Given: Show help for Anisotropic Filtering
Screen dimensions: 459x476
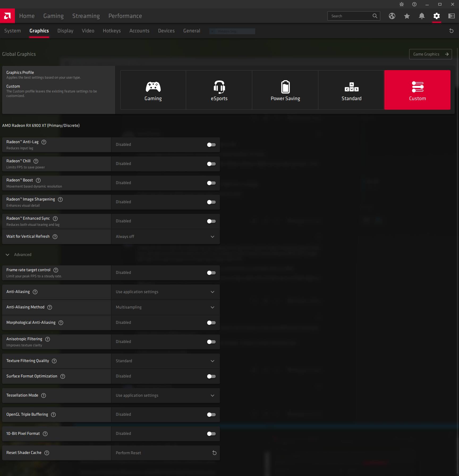Looking at the screenshot, I should pos(48,339).
